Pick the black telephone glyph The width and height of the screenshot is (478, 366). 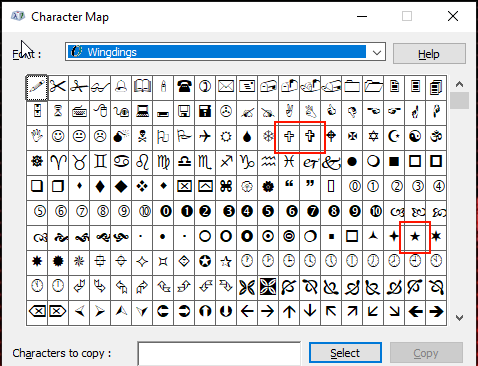coord(184,87)
